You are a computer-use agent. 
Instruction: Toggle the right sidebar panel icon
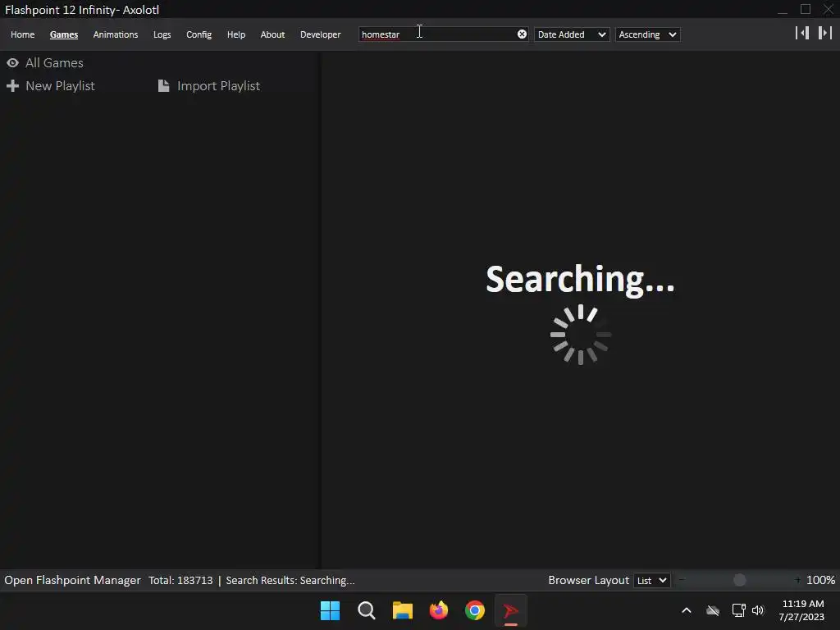[825, 33]
